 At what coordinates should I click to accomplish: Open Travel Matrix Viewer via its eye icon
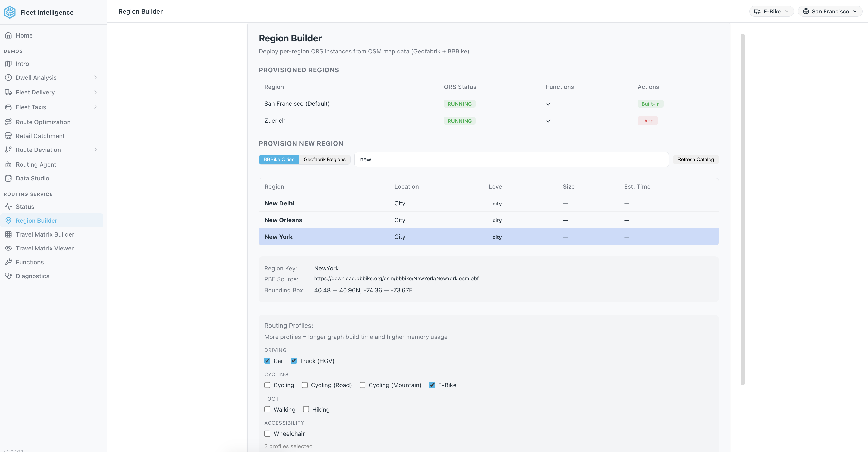pyautogui.click(x=8, y=248)
